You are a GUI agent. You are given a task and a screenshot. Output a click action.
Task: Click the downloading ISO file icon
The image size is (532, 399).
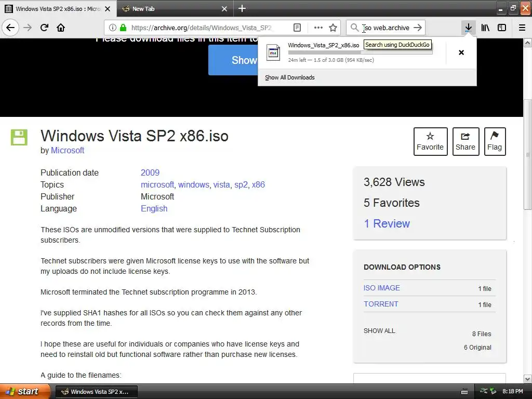pos(273,52)
